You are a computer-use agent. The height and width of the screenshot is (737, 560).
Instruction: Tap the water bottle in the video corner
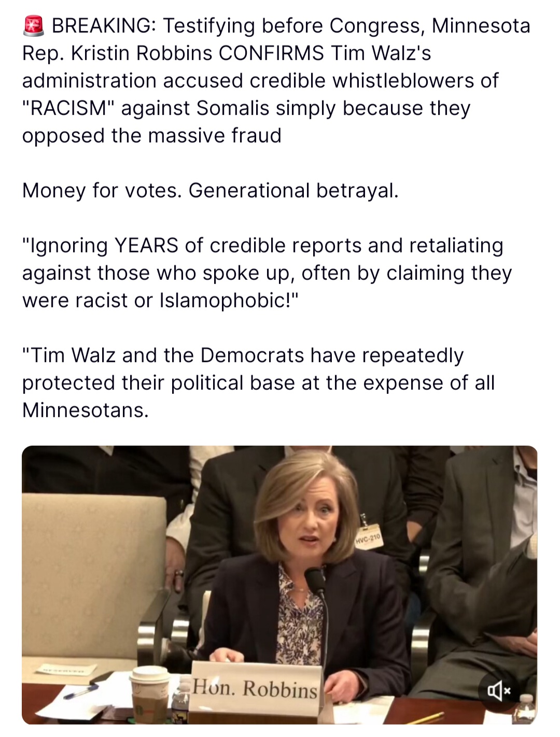coord(524,709)
